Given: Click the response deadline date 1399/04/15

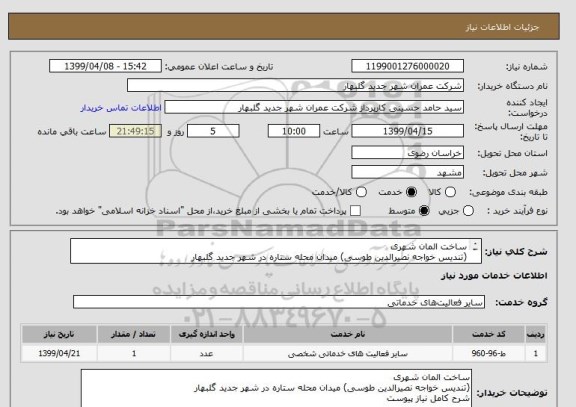Looking at the screenshot, I should [x=407, y=131].
